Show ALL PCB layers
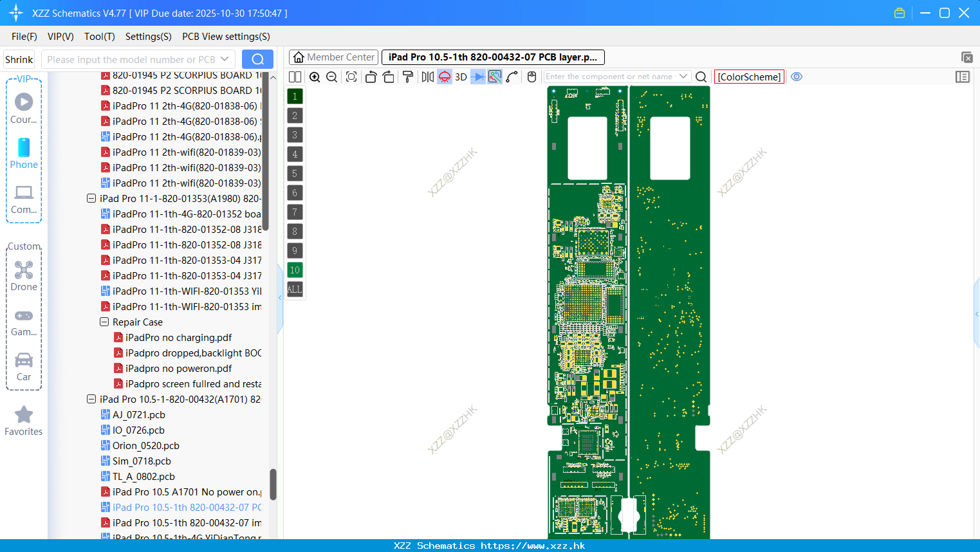980x552 pixels. 295,289
